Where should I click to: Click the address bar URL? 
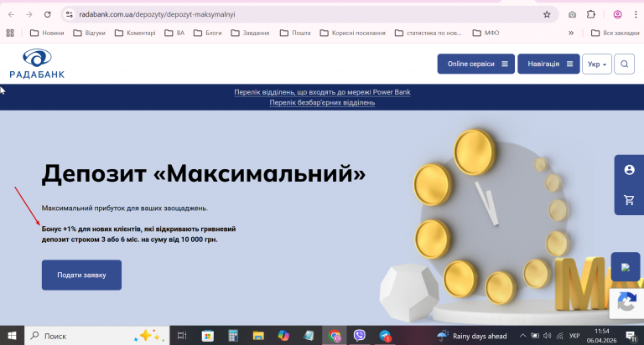point(157,14)
